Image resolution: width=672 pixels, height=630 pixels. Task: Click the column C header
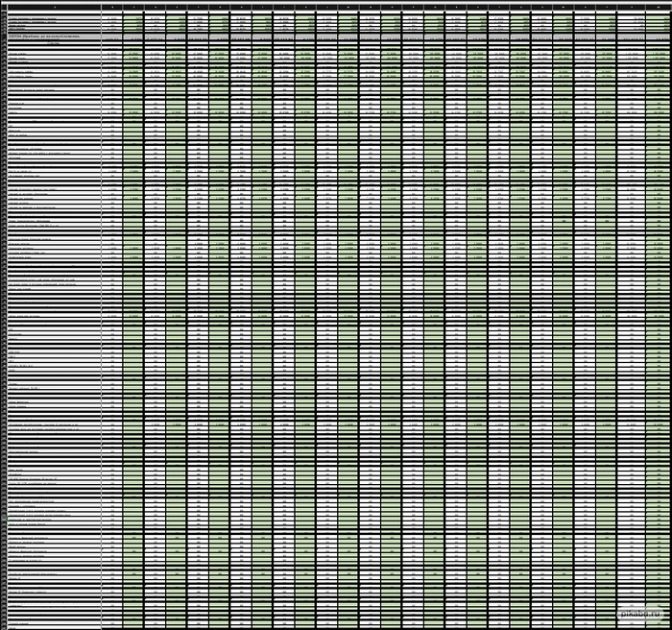click(x=133, y=7)
